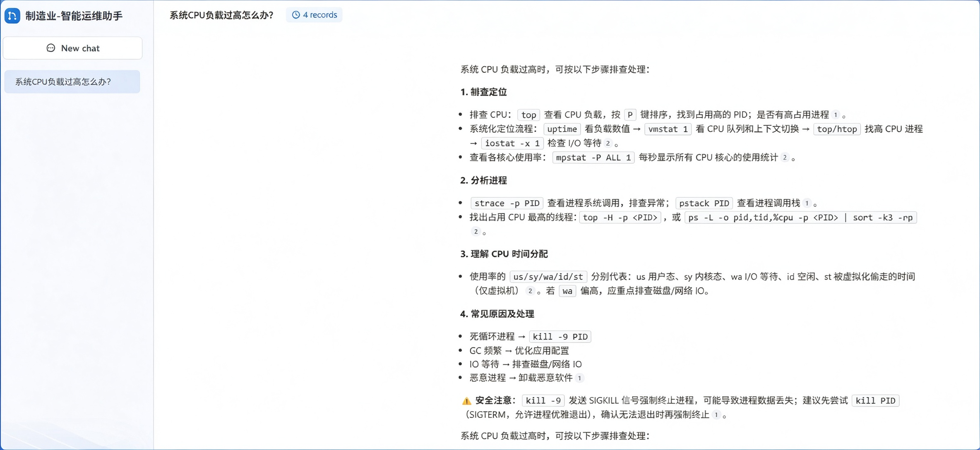980x450 pixels.
Task: Click the vmstat 1 code snippet
Action: pos(668,129)
